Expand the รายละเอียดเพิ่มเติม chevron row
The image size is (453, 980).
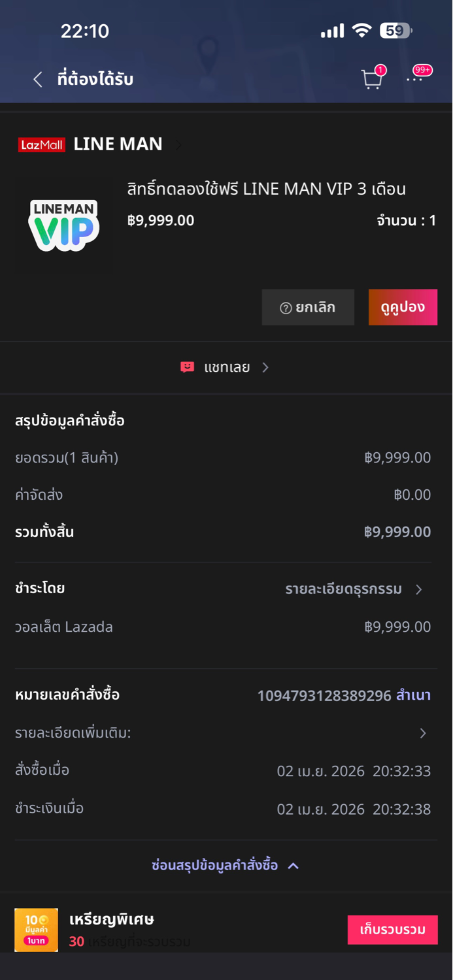(422, 733)
